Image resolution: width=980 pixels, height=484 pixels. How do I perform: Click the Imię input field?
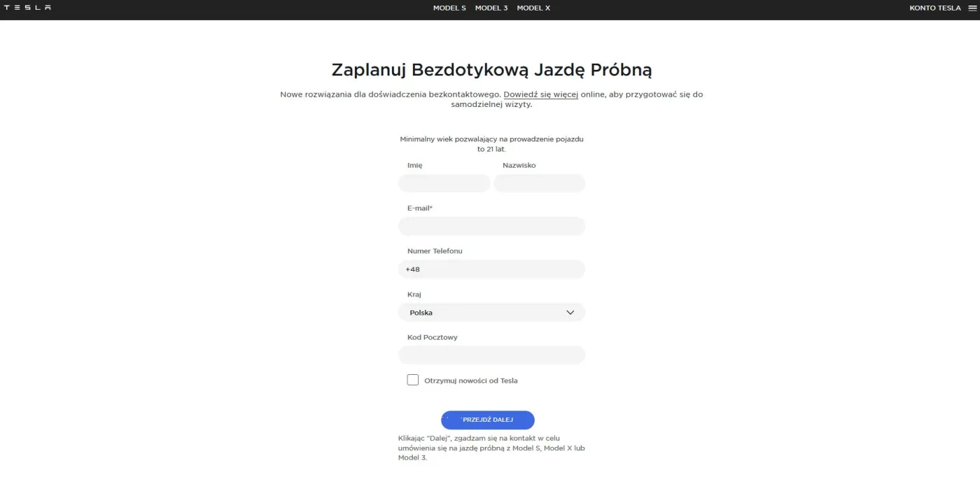click(444, 183)
